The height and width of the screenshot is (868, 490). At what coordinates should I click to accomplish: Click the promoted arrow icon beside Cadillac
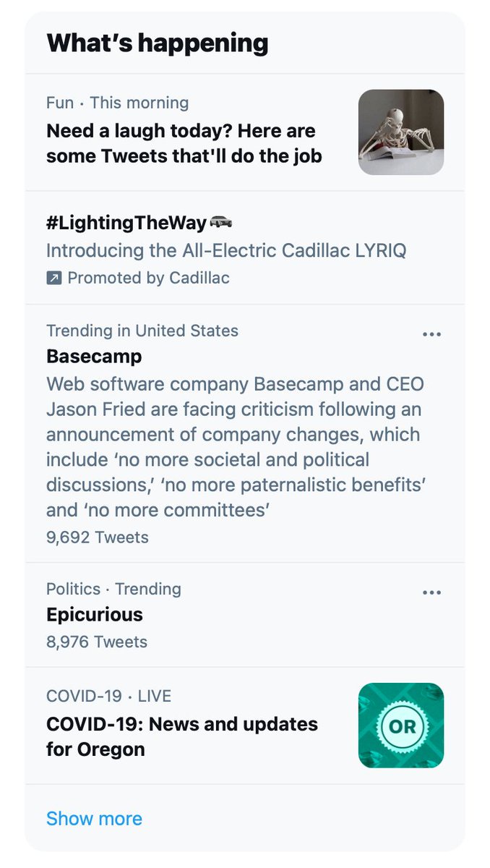(x=54, y=278)
